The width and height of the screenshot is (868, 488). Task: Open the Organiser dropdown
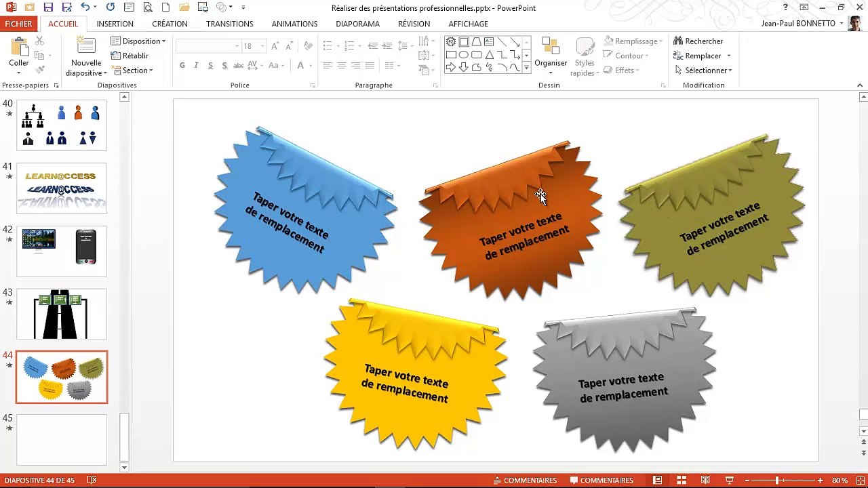click(x=551, y=57)
